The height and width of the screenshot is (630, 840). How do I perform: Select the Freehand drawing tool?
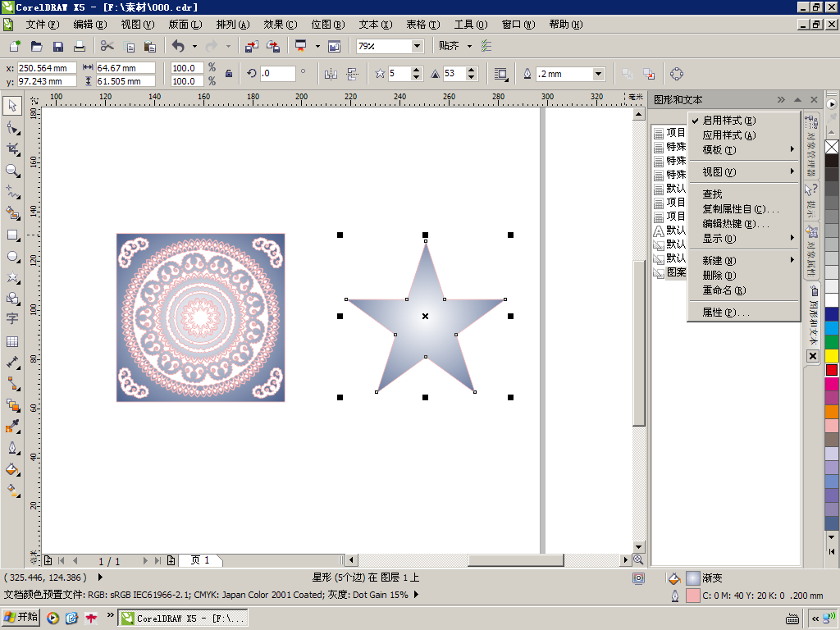coord(13,192)
